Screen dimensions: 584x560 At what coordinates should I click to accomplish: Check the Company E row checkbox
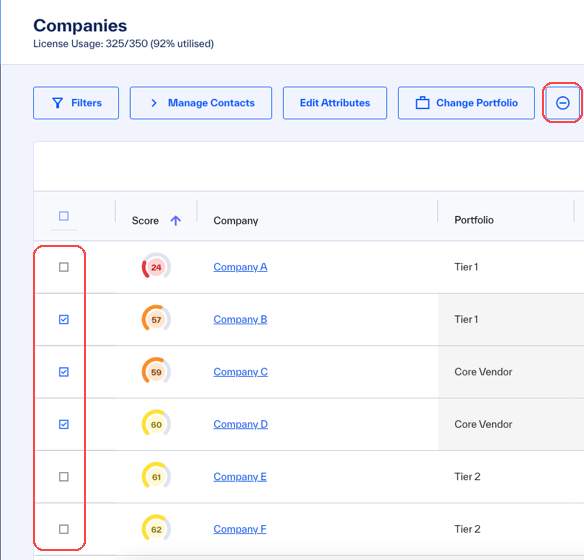click(x=64, y=477)
